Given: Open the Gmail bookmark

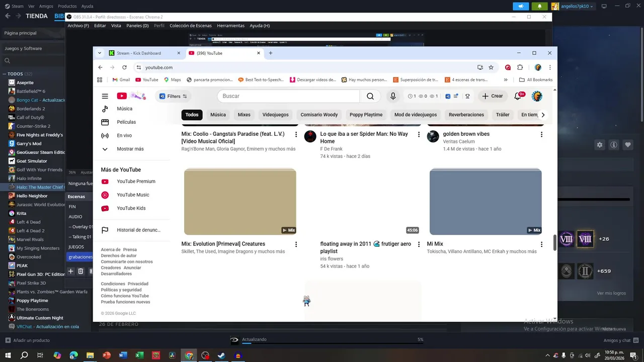Looking at the screenshot, I should [121, 79].
